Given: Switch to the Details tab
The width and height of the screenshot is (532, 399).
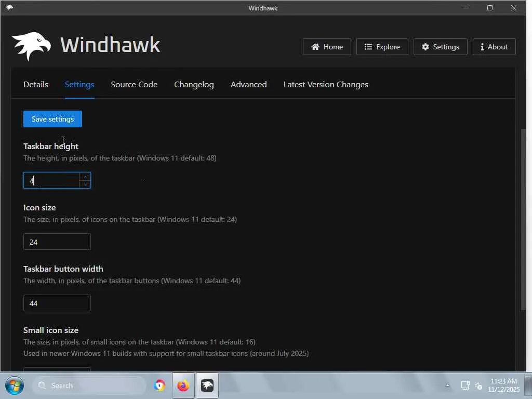Looking at the screenshot, I should [x=36, y=85].
